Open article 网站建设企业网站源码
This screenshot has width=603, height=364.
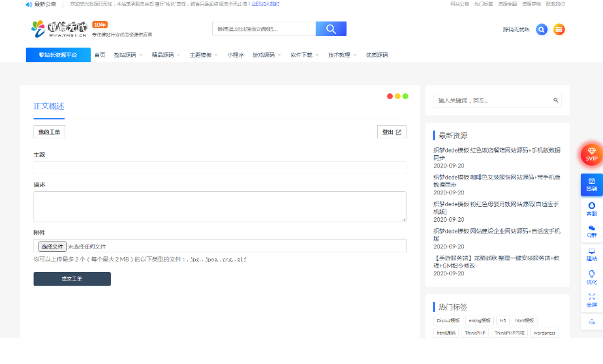497,234
